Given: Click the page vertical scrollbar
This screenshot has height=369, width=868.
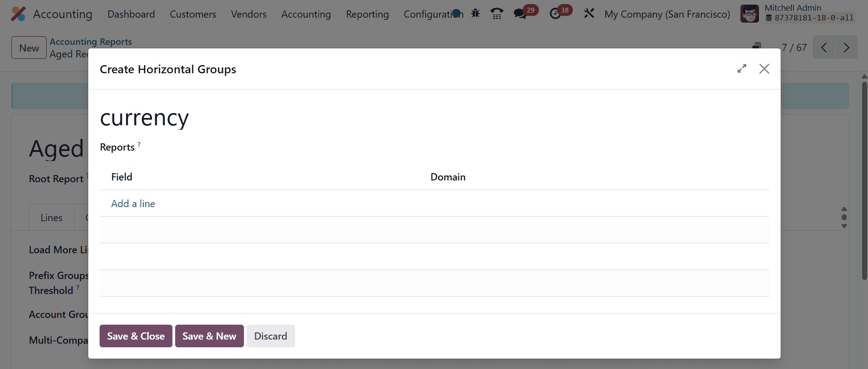Looking at the screenshot, I should [864, 181].
